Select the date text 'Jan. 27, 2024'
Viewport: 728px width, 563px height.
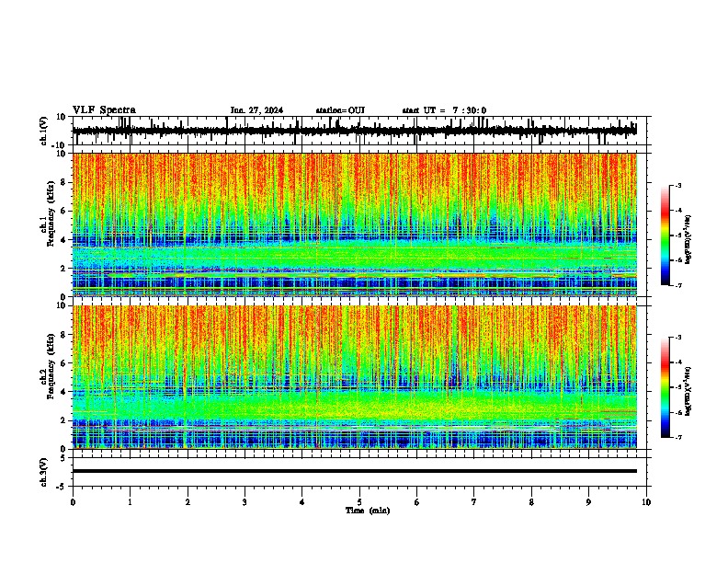click(256, 110)
